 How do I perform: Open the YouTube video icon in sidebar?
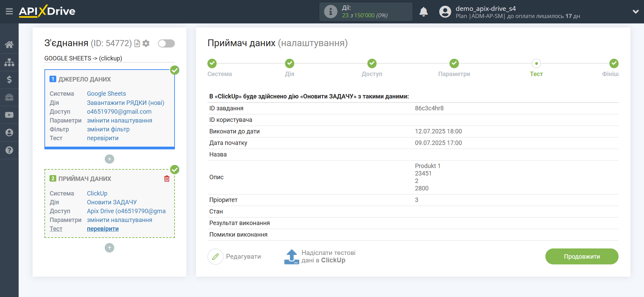click(9, 115)
